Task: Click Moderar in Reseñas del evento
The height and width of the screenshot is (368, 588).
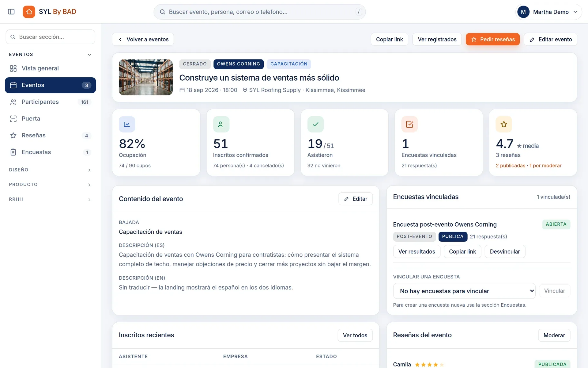Action: pos(554,335)
